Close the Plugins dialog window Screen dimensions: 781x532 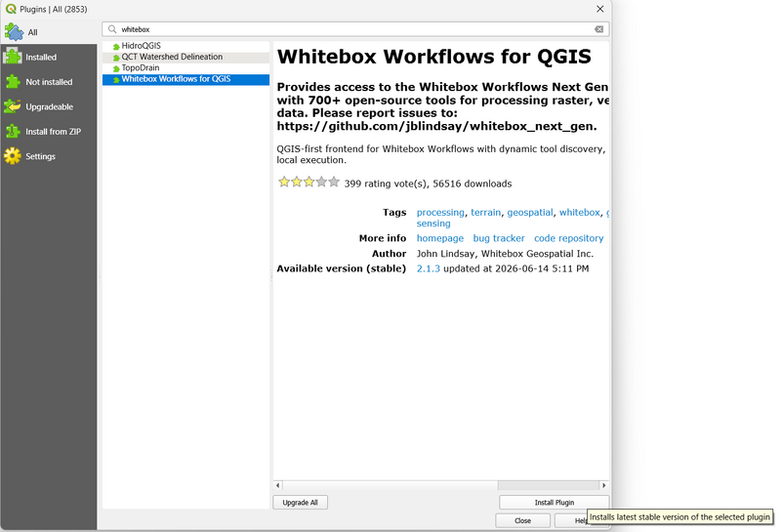coord(599,9)
